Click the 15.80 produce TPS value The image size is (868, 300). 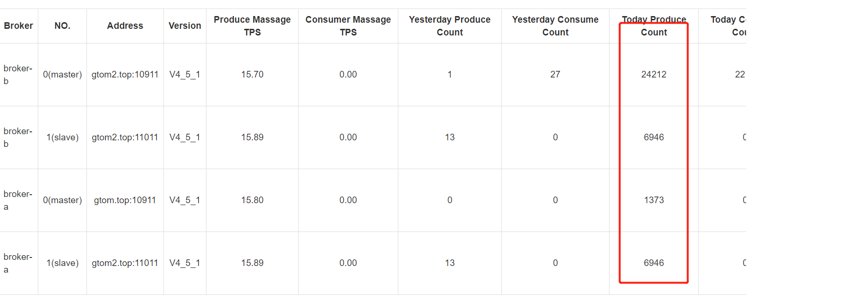252,200
